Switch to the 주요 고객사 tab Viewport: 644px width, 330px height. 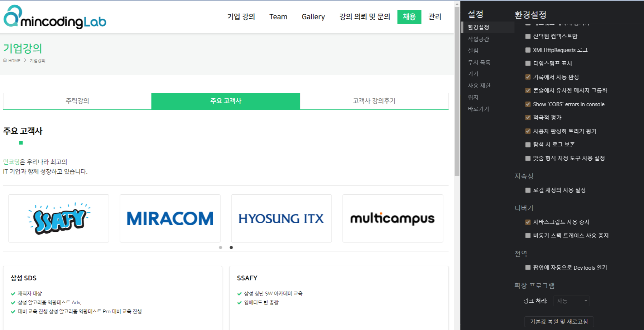click(x=226, y=101)
